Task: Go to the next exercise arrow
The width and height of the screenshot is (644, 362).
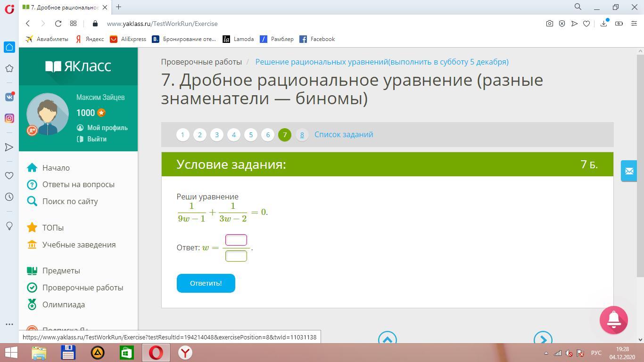Action: [x=543, y=339]
